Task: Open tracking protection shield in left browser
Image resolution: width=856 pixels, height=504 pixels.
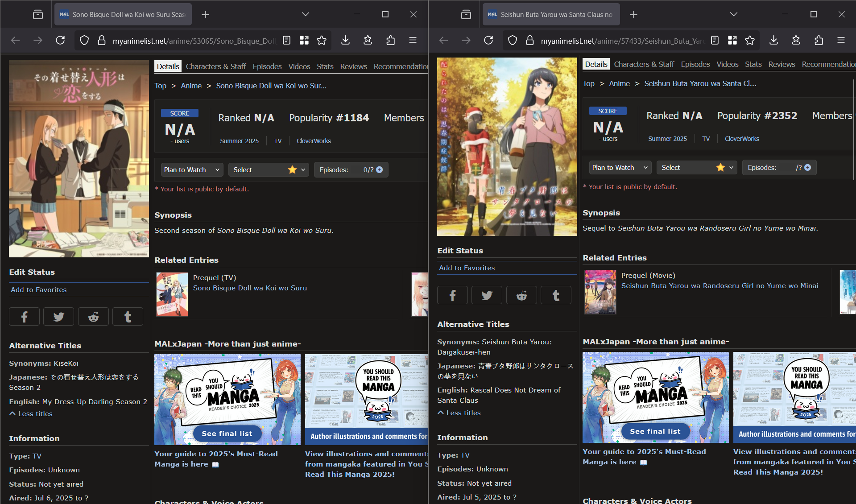Action: point(84,41)
